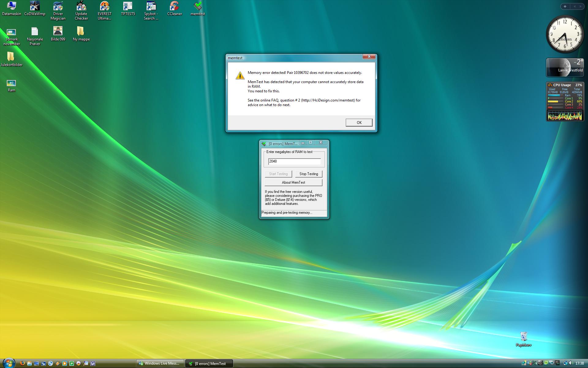This screenshot has height=368, width=588.
Task: Select the CCleaner desktop icon
Action: tap(175, 8)
